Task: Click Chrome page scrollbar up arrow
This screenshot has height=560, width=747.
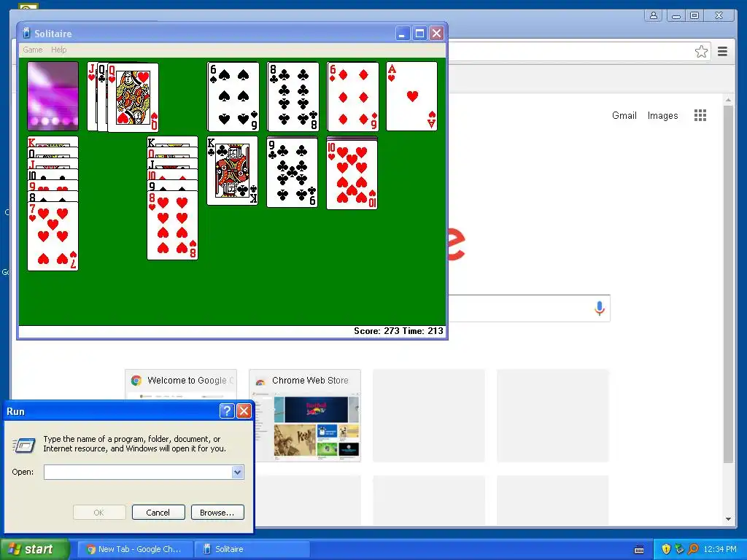Action: [x=728, y=100]
